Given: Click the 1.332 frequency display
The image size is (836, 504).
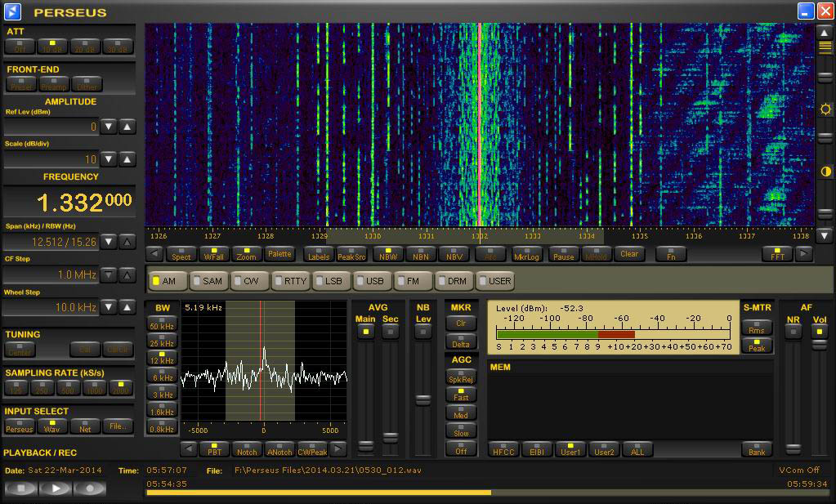Looking at the screenshot, I should coord(69,202).
